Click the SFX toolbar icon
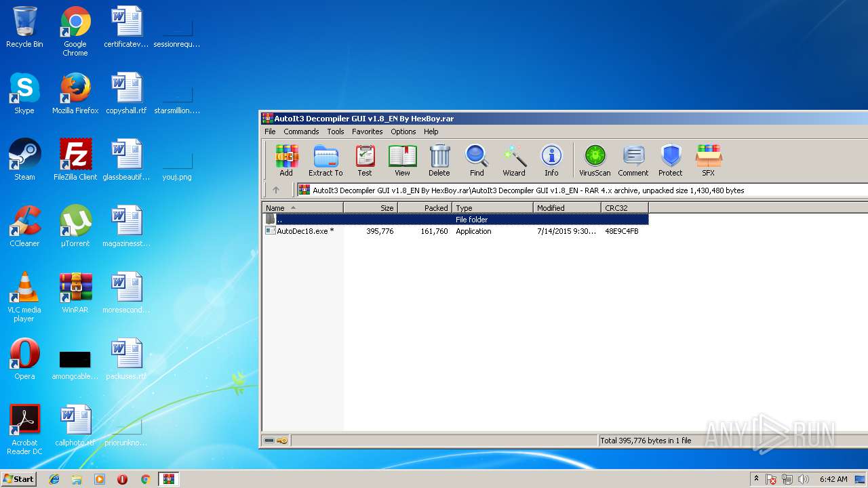The width and height of the screenshot is (868, 488). (x=709, y=161)
